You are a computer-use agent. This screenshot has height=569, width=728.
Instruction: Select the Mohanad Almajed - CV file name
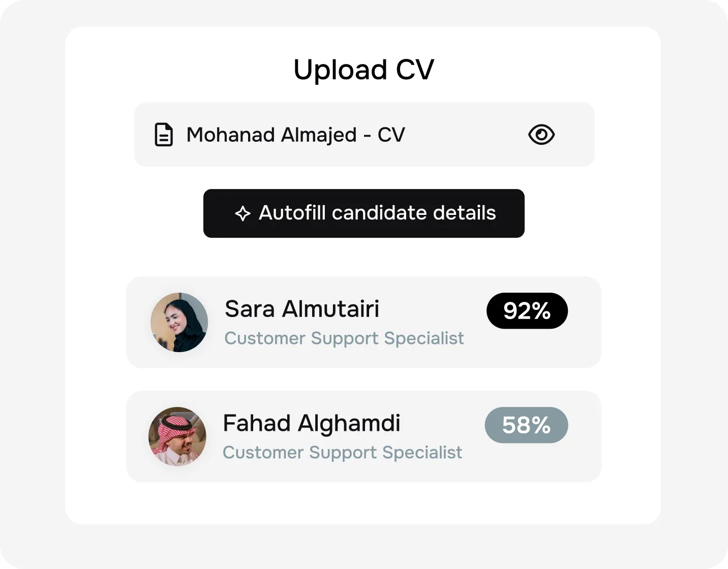(295, 135)
